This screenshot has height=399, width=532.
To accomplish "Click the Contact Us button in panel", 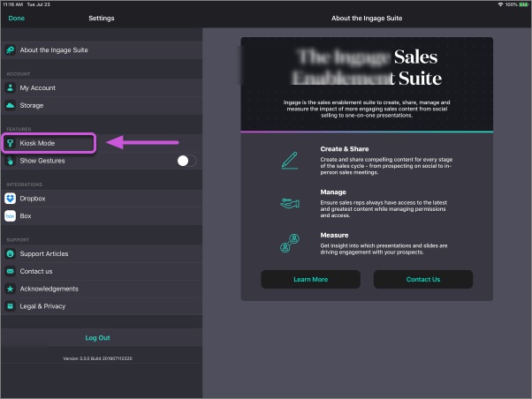I will (423, 279).
